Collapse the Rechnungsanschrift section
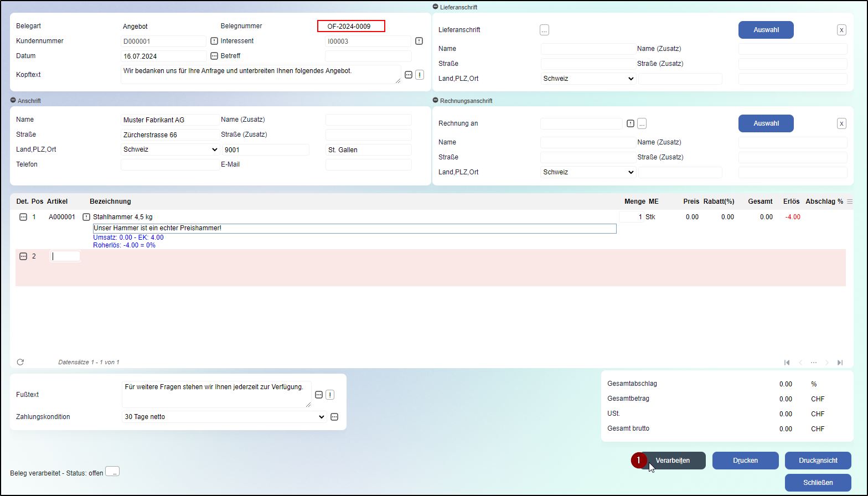 point(436,100)
